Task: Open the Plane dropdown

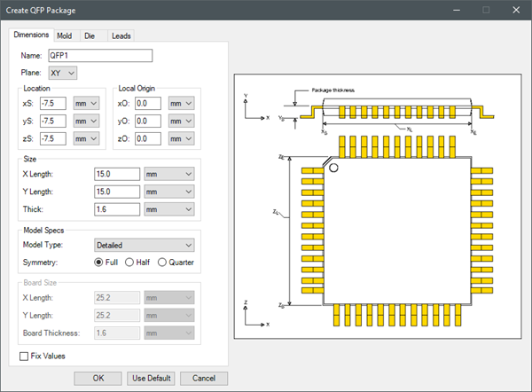Action: [60, 73]
